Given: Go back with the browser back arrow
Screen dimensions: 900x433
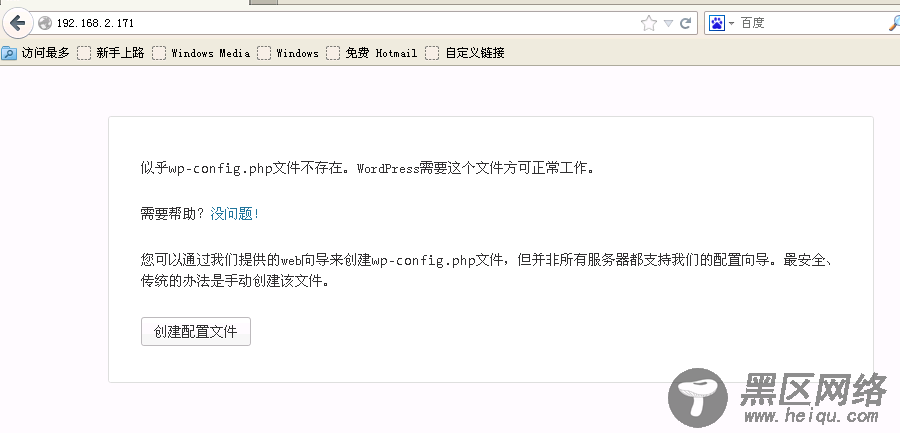Looking at the screenshot, I should [x=18, y=24].
